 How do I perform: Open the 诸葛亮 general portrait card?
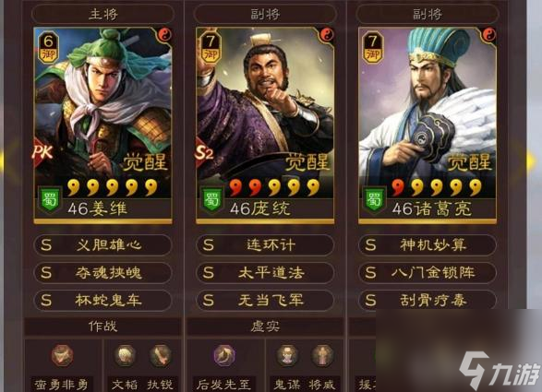[428, 125]
